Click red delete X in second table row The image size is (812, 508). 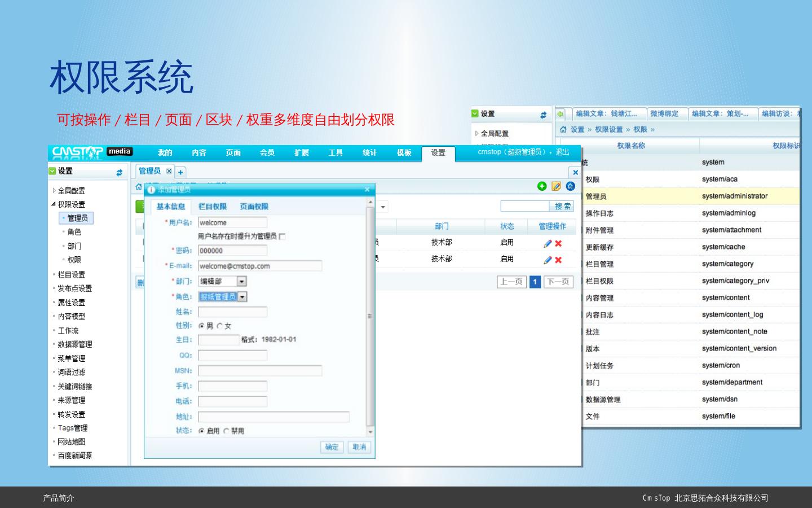pos(558,260)
